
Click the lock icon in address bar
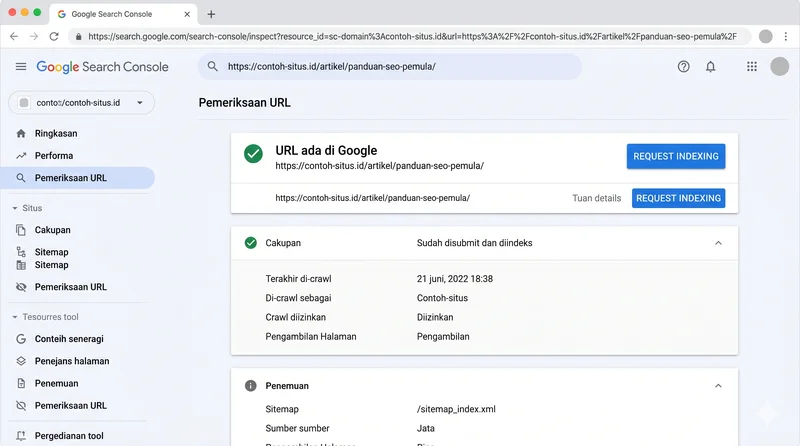pyautogui.click(x=78, y=37)
